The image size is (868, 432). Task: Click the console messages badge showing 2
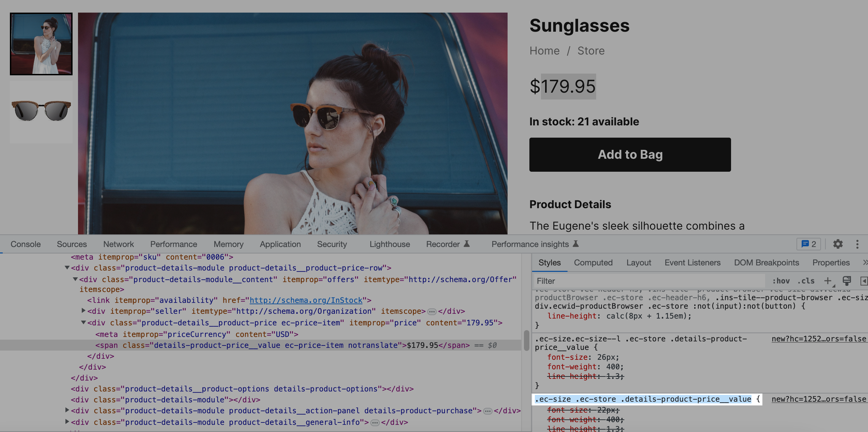(808, 244)
